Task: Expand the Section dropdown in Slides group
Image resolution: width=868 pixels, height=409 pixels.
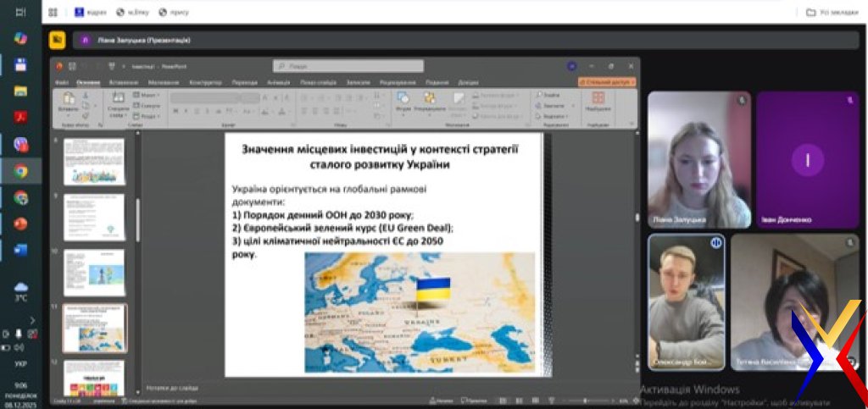Action: [x=146, y=116]
